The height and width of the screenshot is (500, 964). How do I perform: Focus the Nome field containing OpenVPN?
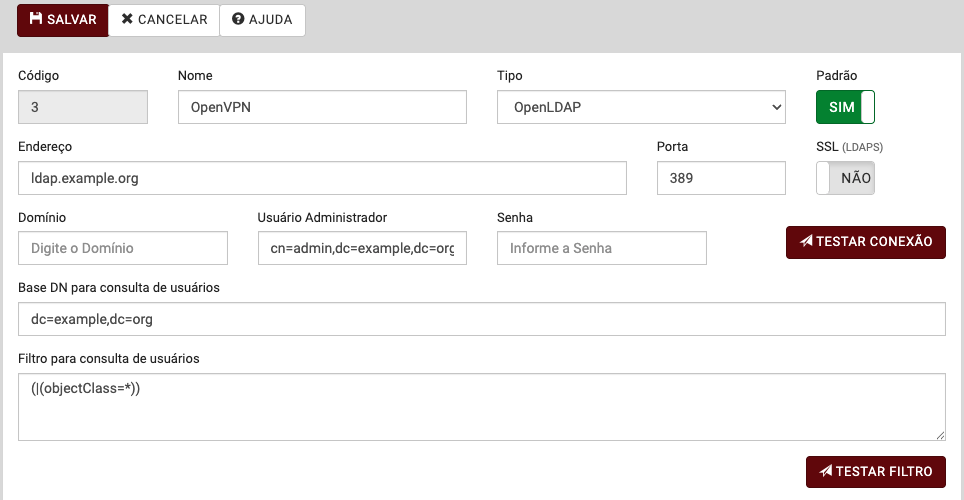pos(322,107)
